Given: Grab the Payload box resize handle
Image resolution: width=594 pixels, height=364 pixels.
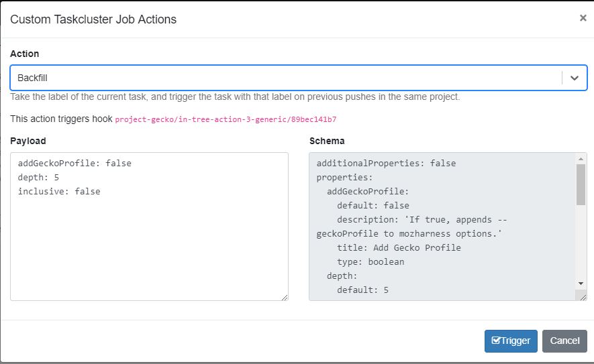Looking at the screenshot, I should click(x=285, y=298).
